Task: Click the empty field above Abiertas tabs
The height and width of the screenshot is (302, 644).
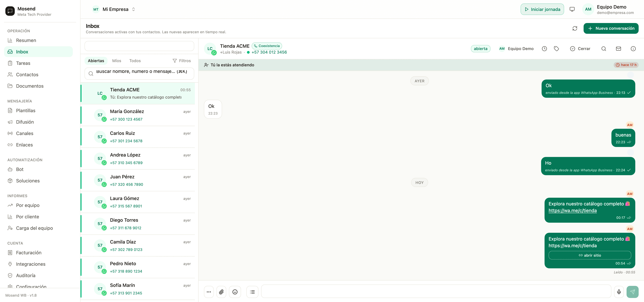Action: pos(139,46)
